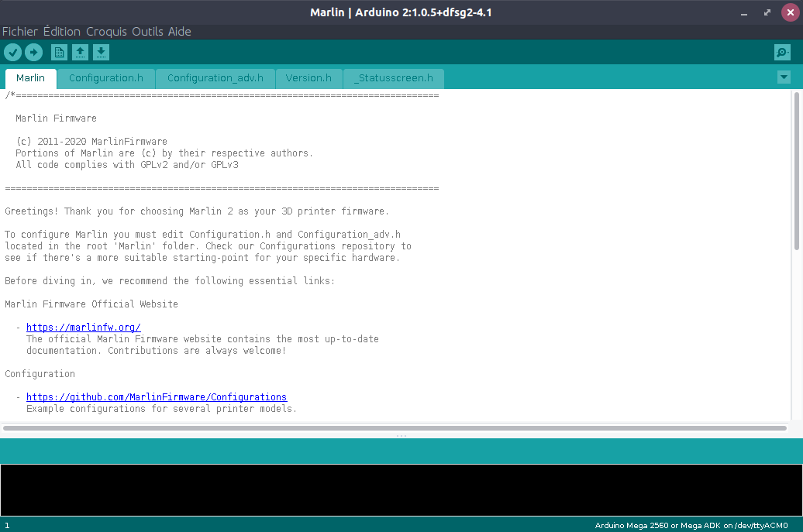This screenshot has width=803, height=532.
Task: Open the Fichier menu
Action: coord(20,32)
